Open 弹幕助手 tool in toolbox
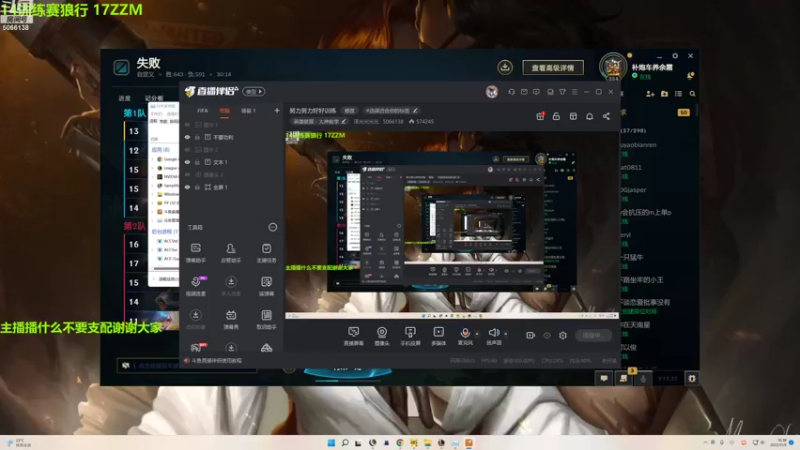Image resolution: width=800 pixels, height=450 pixels. coord(195,253)
